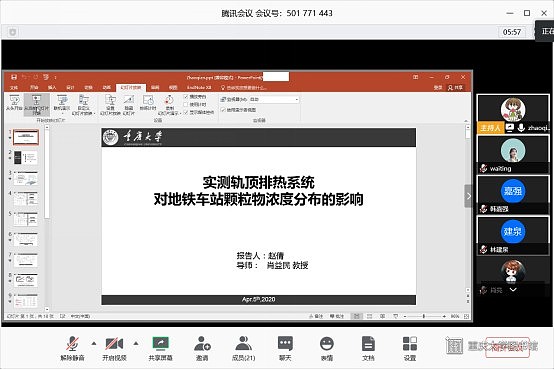The image size is (554, 370).
Task: Toggle 播放旁白 checkbox in ribbon
Action: [186, 96]
